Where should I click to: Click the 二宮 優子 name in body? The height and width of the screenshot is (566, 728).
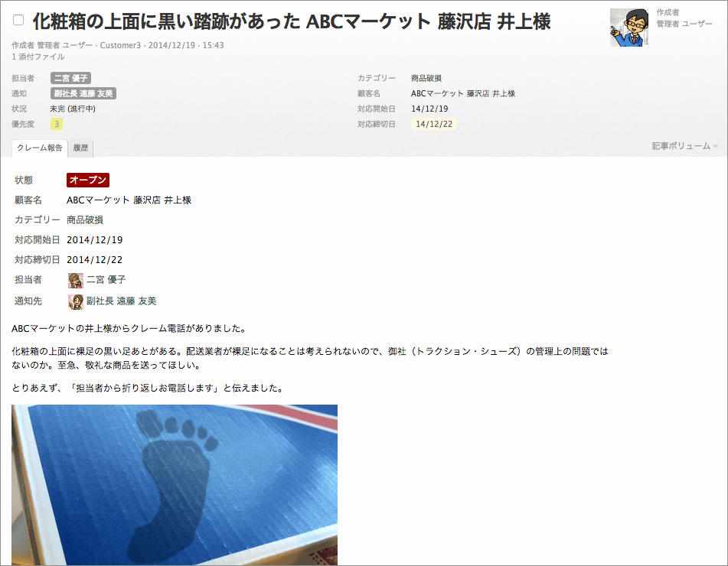106,280
